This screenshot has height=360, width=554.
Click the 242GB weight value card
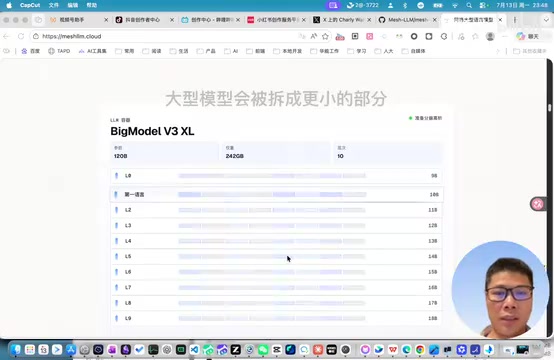coord(276,152)
